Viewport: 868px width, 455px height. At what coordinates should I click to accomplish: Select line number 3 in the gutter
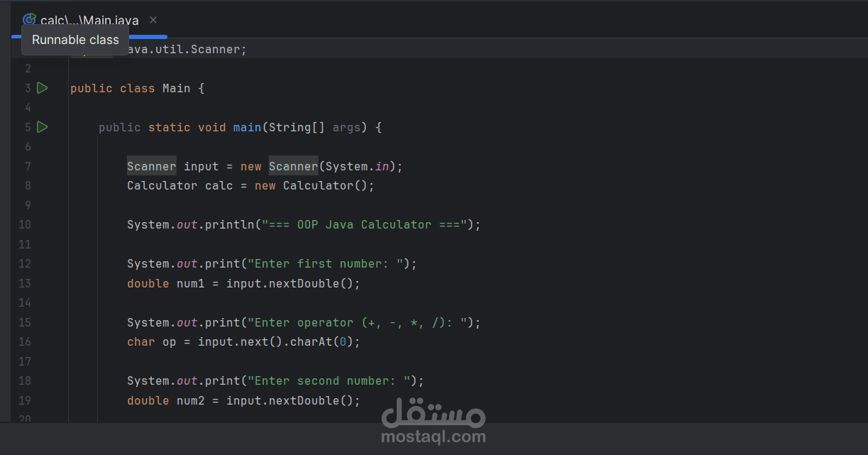27,87
